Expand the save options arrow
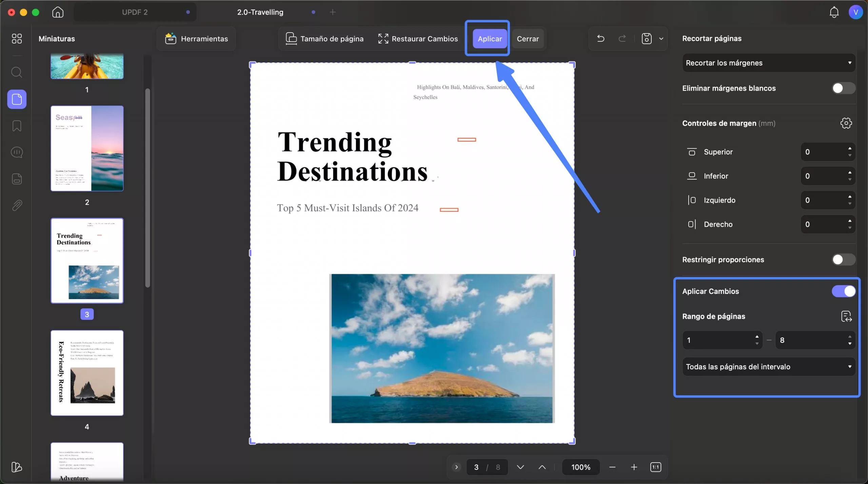Image resolution: width=868 pixels, height=484 pixels. pyautogui.click(x=661, y=38)
